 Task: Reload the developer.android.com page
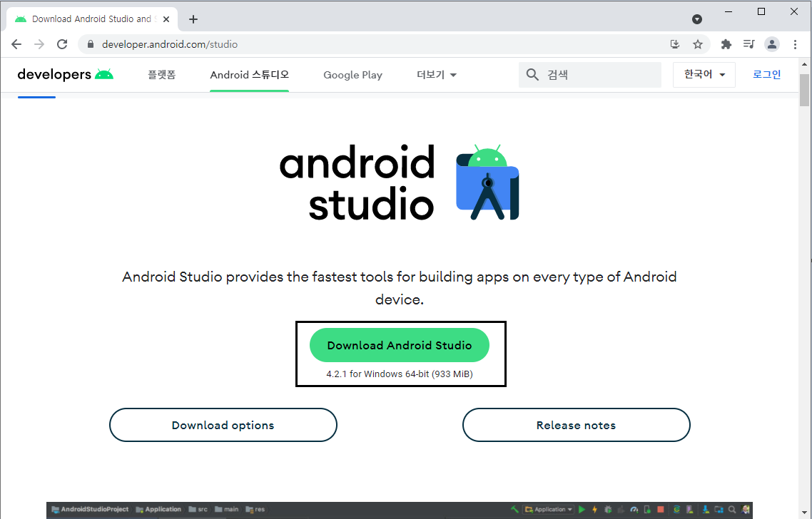coord(62,44)
